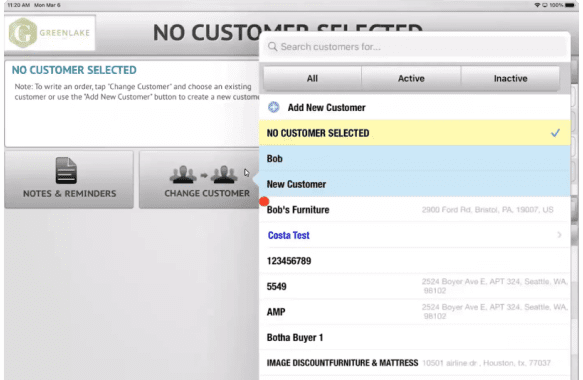583x380 pixels.
Task: Expand Costa Test with its chevron
Action: 559,235
